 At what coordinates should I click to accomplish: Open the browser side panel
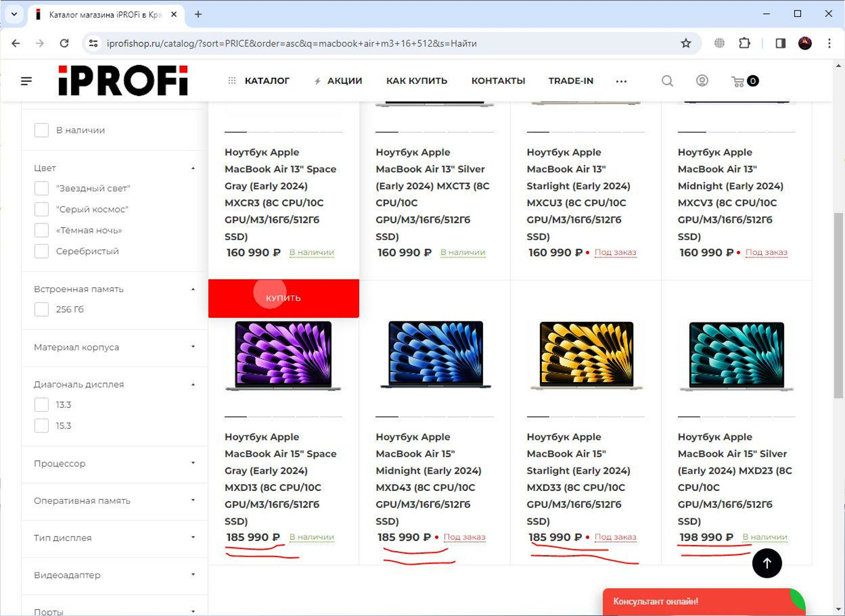click(780, 43)
